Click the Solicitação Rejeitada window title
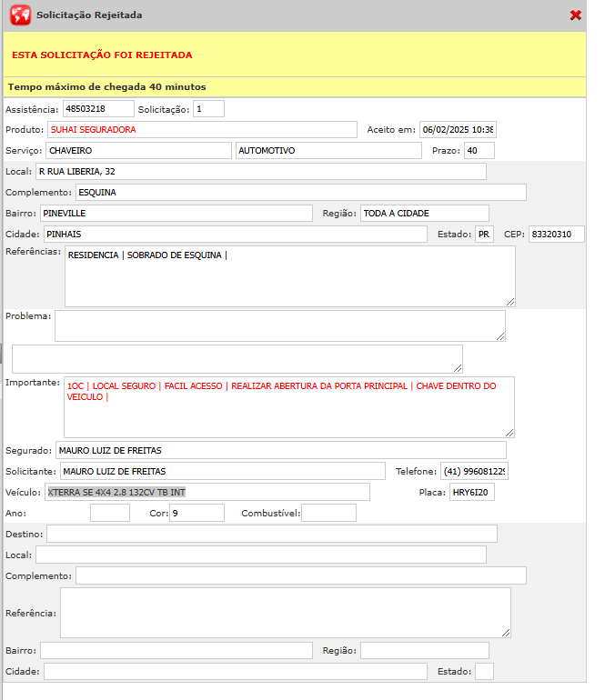 tap(89, 15)
